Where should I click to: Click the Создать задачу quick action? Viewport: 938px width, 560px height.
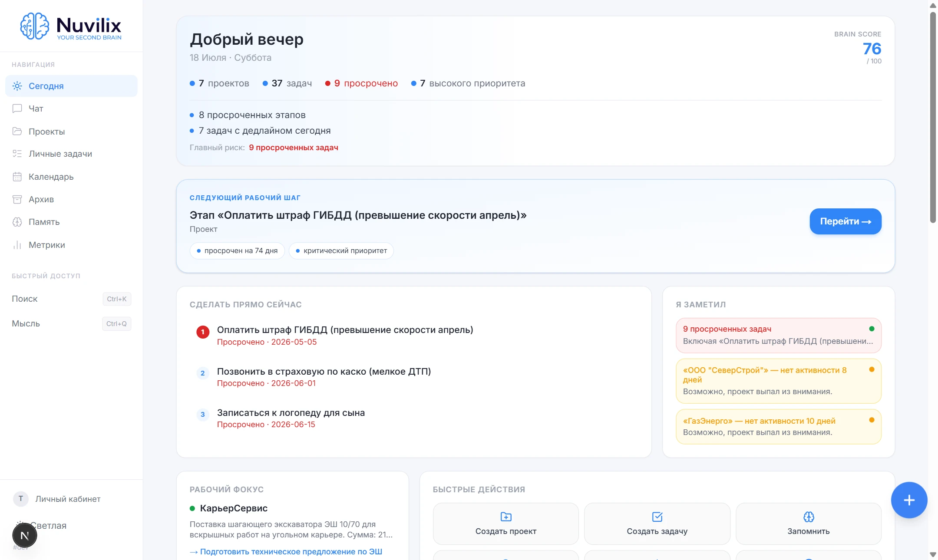(657, 524)
